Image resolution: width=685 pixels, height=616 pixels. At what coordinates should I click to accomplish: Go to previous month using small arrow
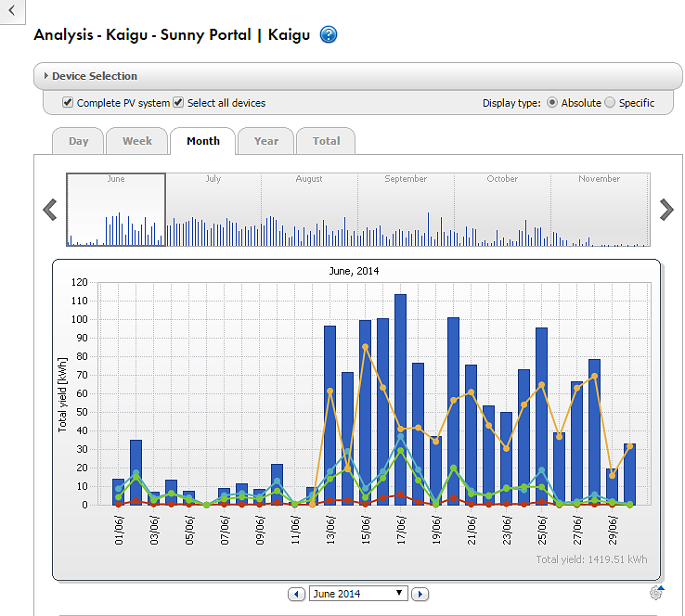[297, 594]
